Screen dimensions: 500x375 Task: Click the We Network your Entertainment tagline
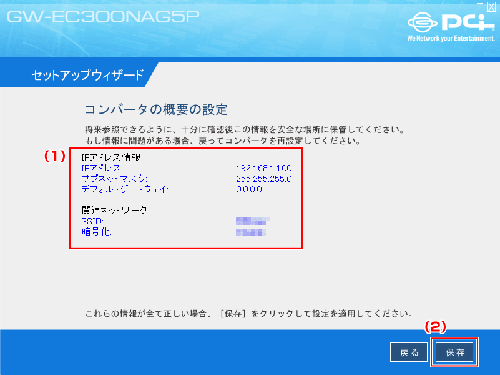[451, 38]
